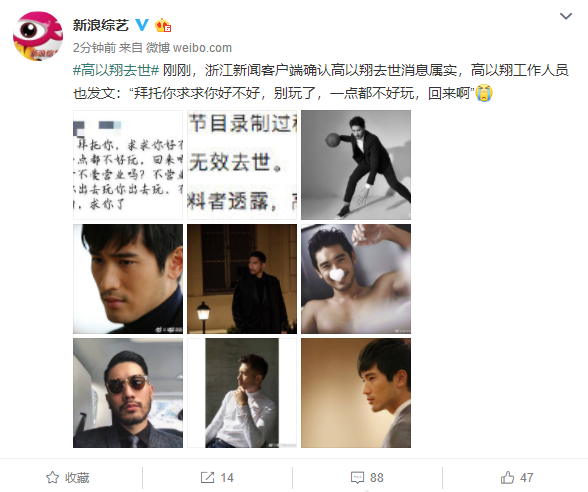This screenshot has width=588, height=492.
Task: Open black-and-white basketball photo thumbnail
Action: tap(356, 165)
